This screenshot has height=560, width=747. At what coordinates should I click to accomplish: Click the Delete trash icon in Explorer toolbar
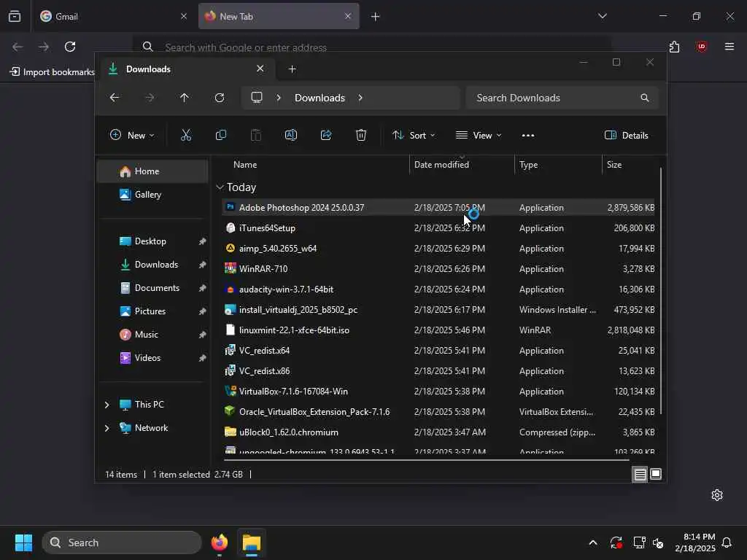(361, 135)
